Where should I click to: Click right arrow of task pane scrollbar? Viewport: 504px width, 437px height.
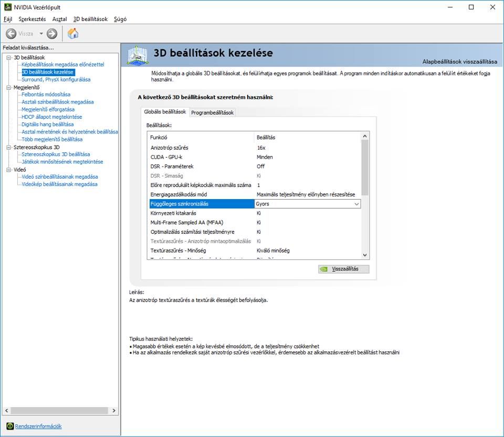(114, 411)
